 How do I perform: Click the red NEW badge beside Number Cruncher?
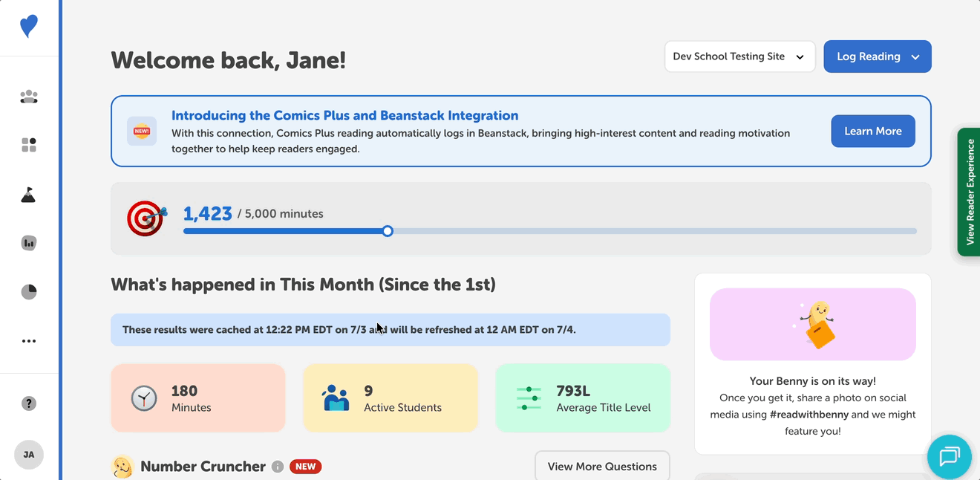305,467
